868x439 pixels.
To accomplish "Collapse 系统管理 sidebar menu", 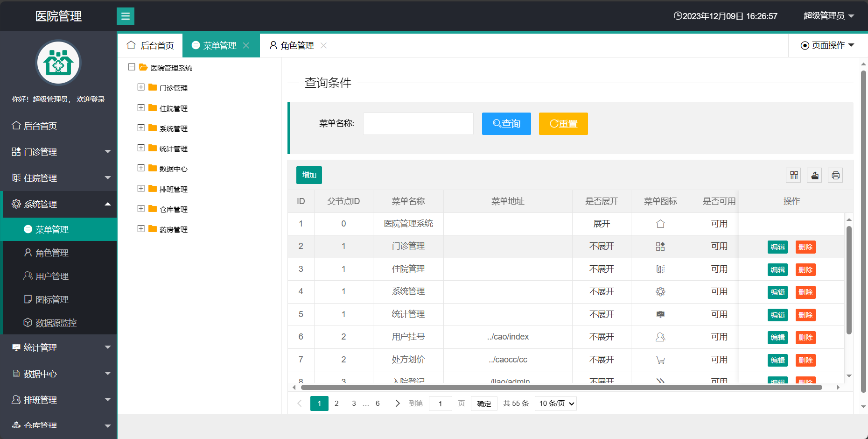I will (58, 204).
